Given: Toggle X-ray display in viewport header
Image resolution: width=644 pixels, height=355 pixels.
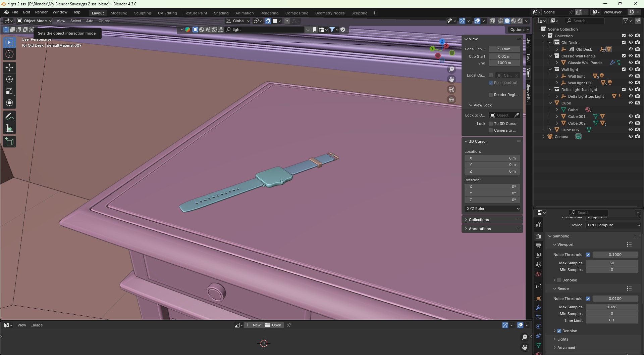Looking at the screenshot, I should (x=492, y=21).
